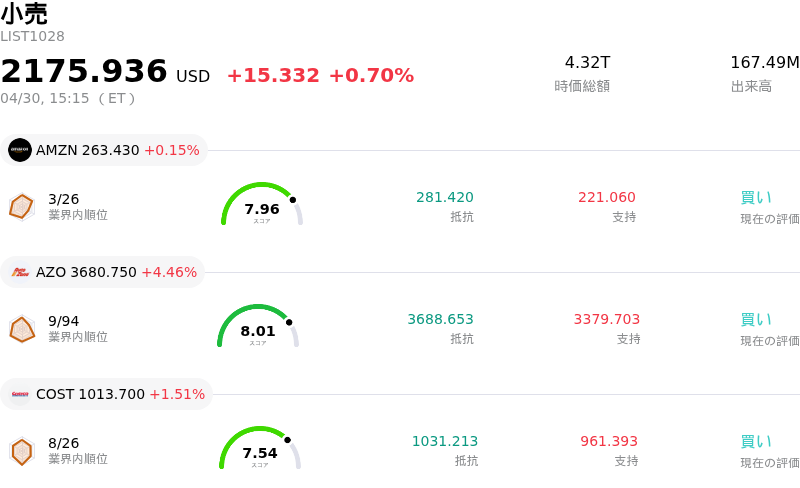Click the AMZN 買い rating link
The image size is (800, 488).
click(x=756, y=197)
